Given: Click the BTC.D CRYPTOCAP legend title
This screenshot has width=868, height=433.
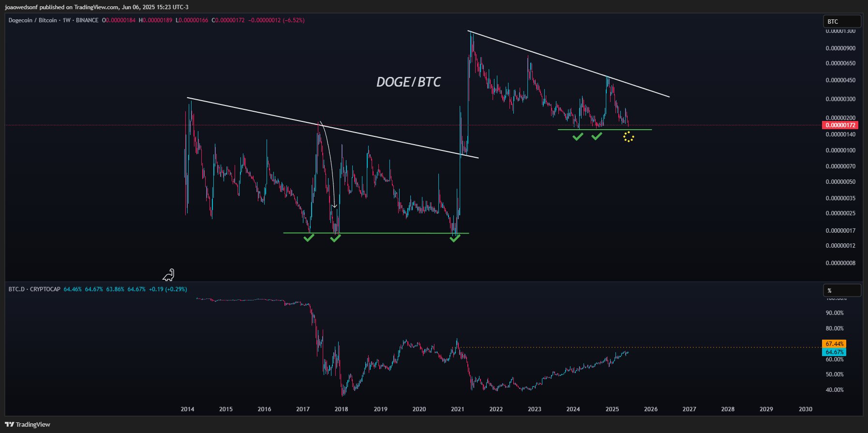Looking at the screenshot, I should tap(34, 289).
